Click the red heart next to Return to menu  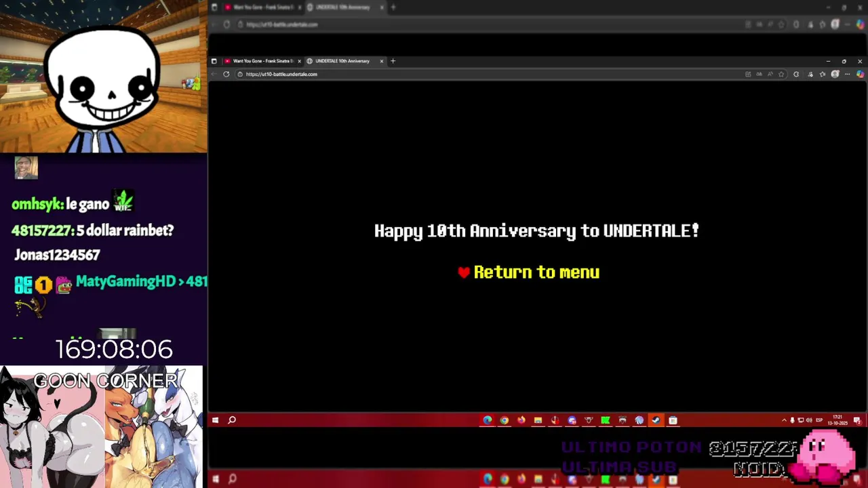click(464, 272)
